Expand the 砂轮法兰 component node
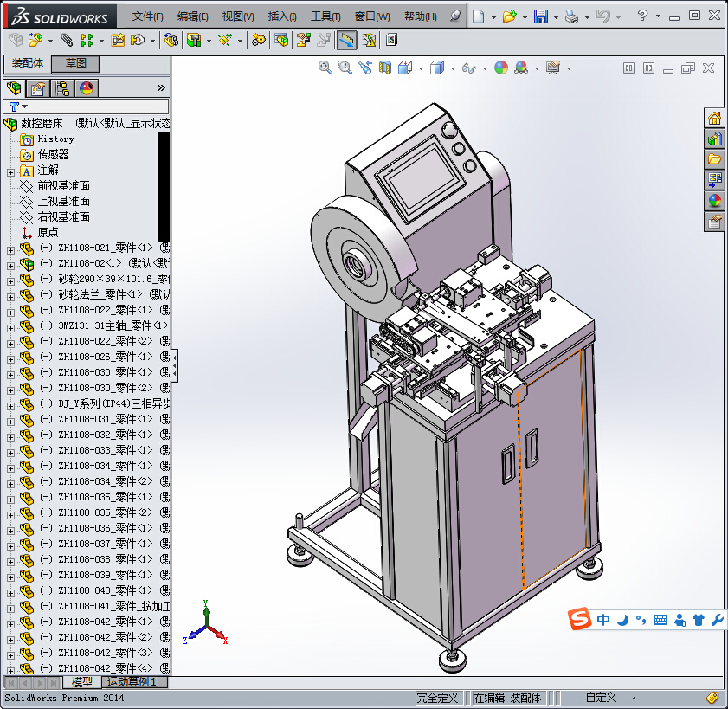This screenshot has width=728, height=709. [10, 297]
